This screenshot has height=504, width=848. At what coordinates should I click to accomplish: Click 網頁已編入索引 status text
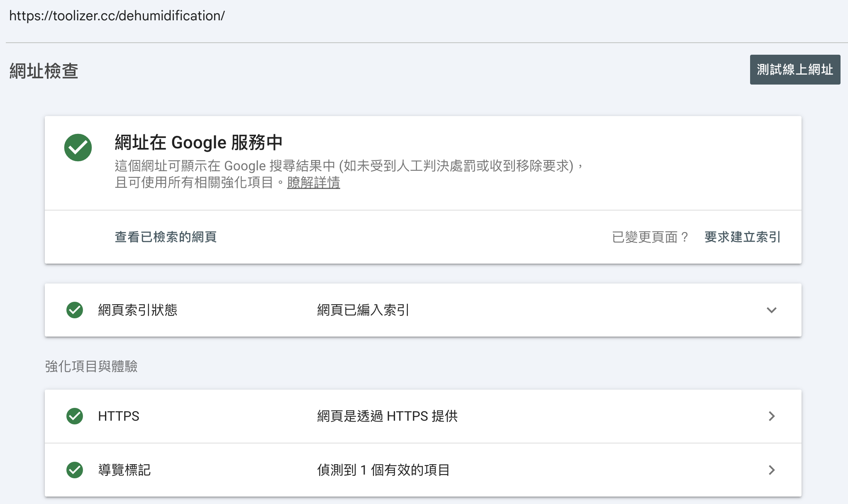coord(363,310)
